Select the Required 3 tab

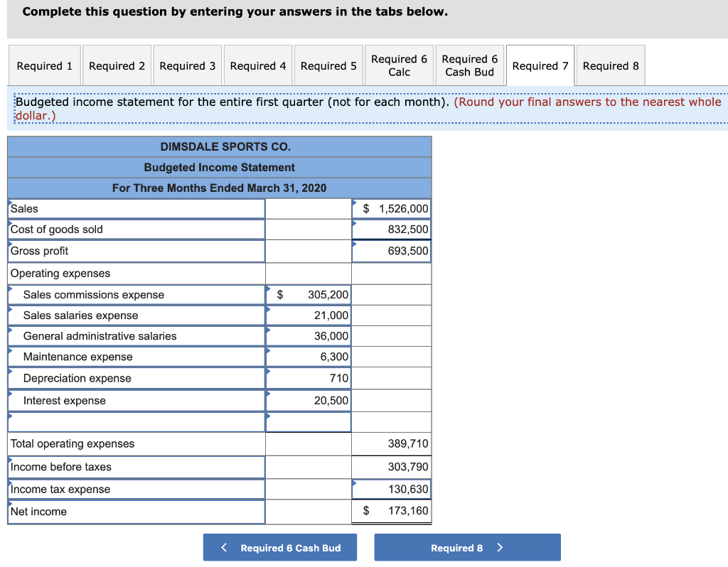(x=188, y=65)
